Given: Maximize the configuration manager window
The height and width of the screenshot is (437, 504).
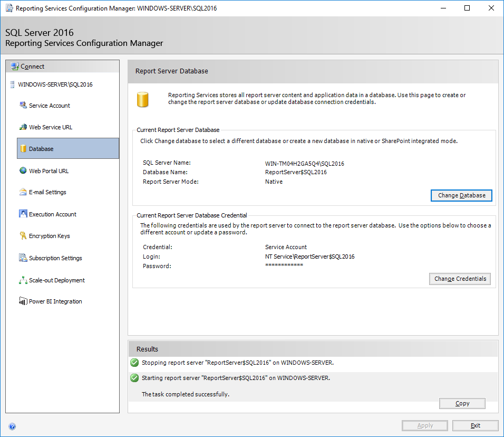Looking at the screenshot, I should point(467,8).
